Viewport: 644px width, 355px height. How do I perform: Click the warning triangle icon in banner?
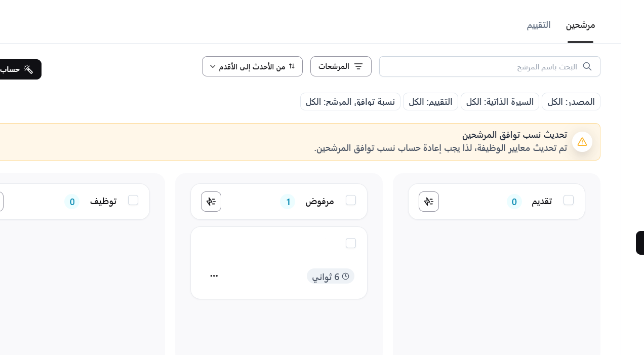[582, 142]
